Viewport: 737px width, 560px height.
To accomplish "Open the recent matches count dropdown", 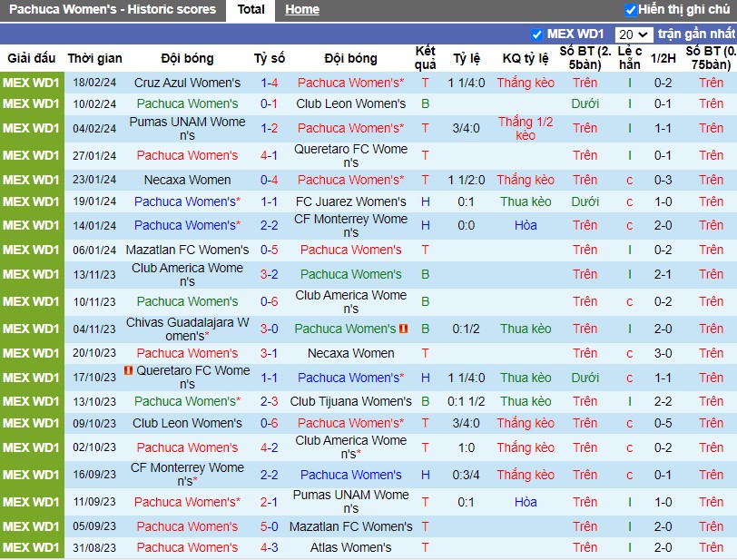I will pos(634,34).
